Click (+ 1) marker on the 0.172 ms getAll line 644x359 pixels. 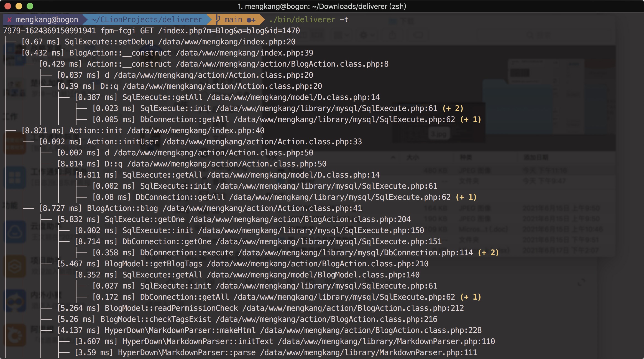[x=471, y=297]
